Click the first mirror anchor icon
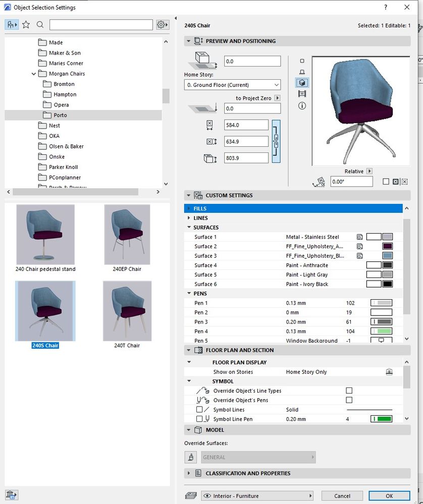Viewport: 423px width, 504px height. 396,182
